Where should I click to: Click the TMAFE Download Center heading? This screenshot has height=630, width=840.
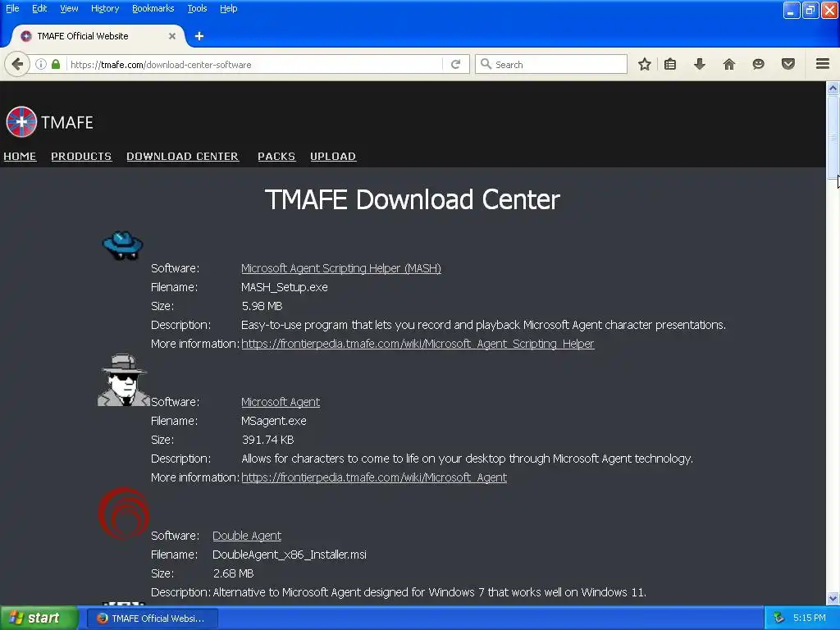[x=413, y=199]
